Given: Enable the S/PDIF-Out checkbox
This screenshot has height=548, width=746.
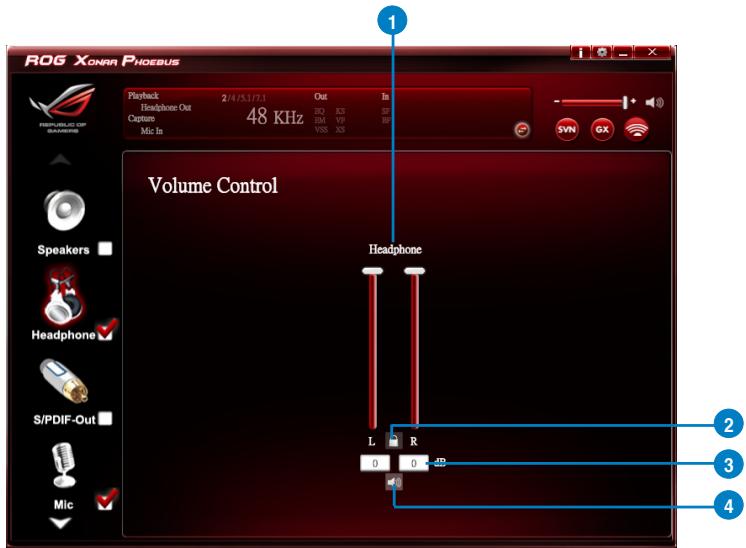Looking at the screenshot, I should pos(105,419).
